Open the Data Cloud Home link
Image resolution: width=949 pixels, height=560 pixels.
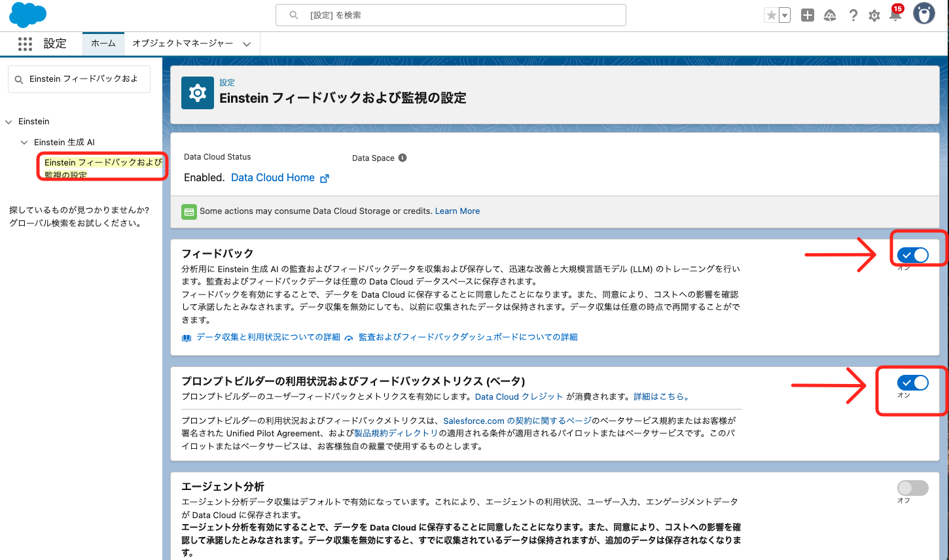pyautogui.click(x=273, y=177)
